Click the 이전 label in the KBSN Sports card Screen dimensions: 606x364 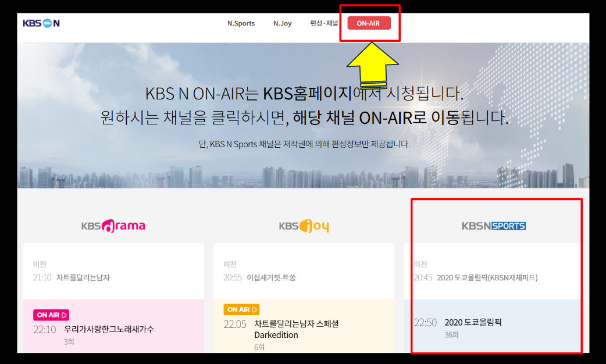[x=420, y=265]
